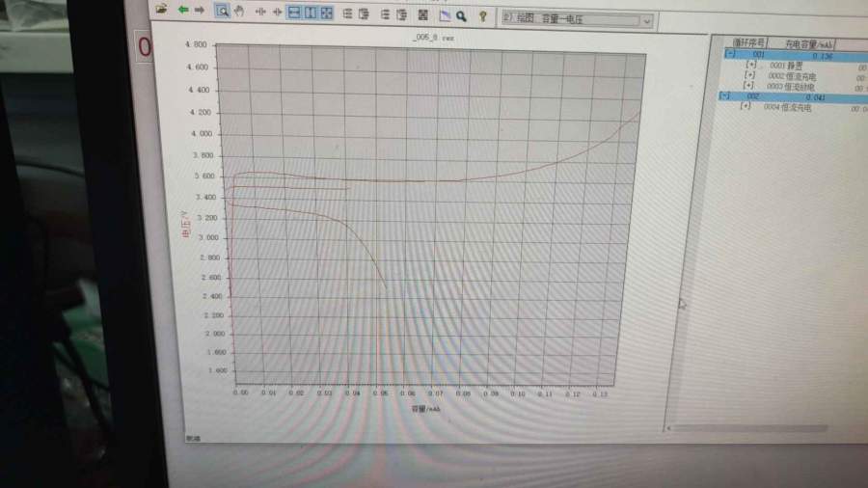The width and height of the screenshot is (868, 488).
Task: Click the second axis-compress icon before fit-width
Action: pos(277,12)
